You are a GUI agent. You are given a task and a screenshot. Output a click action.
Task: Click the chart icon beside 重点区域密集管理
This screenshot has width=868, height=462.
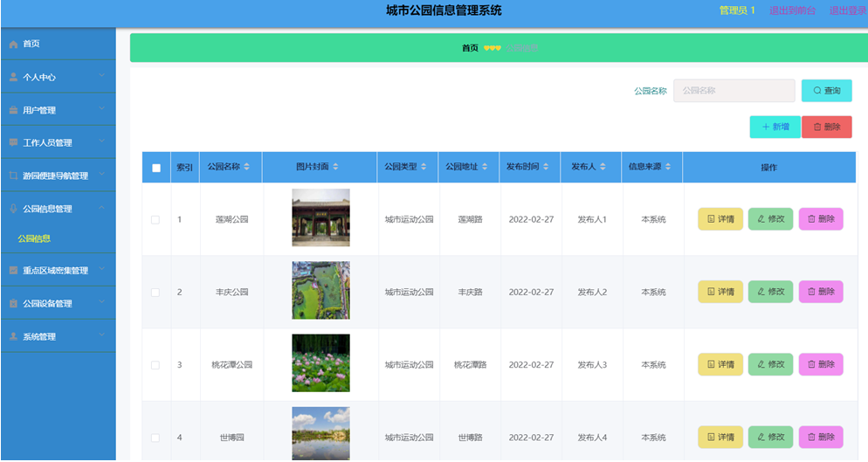click(13, 271)
